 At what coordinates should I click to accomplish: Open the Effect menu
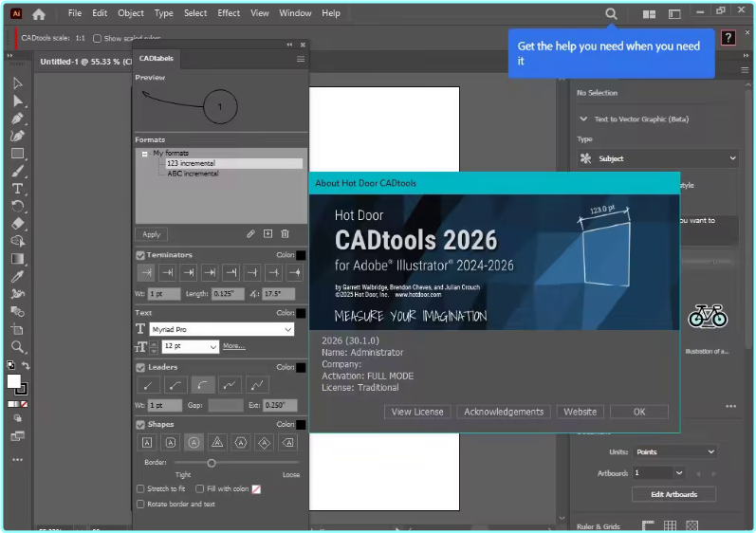point(229,13)
